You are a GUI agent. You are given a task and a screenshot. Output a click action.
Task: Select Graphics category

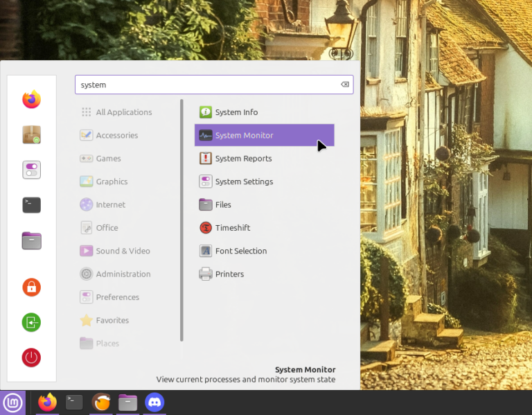pyautogui.click(x=104, y=182)
